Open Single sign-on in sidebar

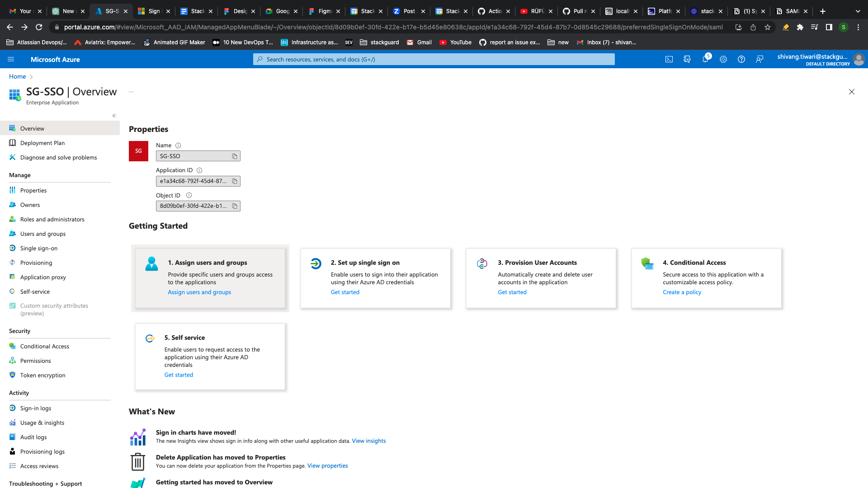(39, 248)
